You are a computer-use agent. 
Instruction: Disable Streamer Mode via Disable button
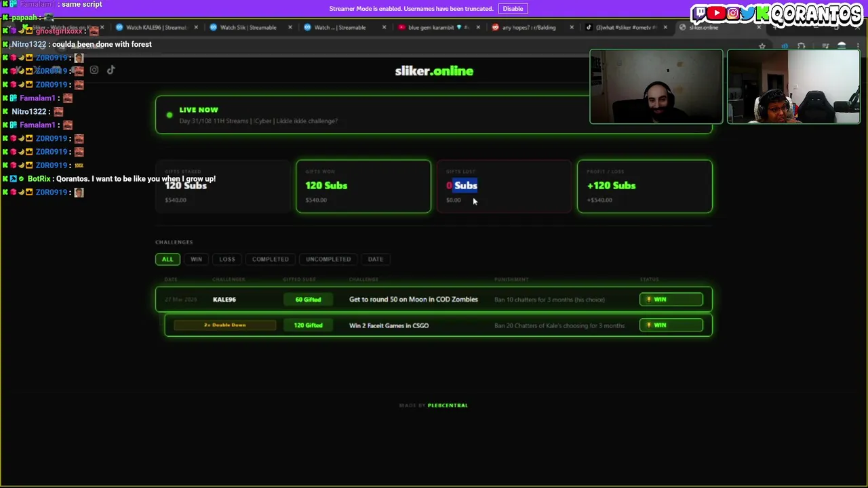[x=513, y=9]
